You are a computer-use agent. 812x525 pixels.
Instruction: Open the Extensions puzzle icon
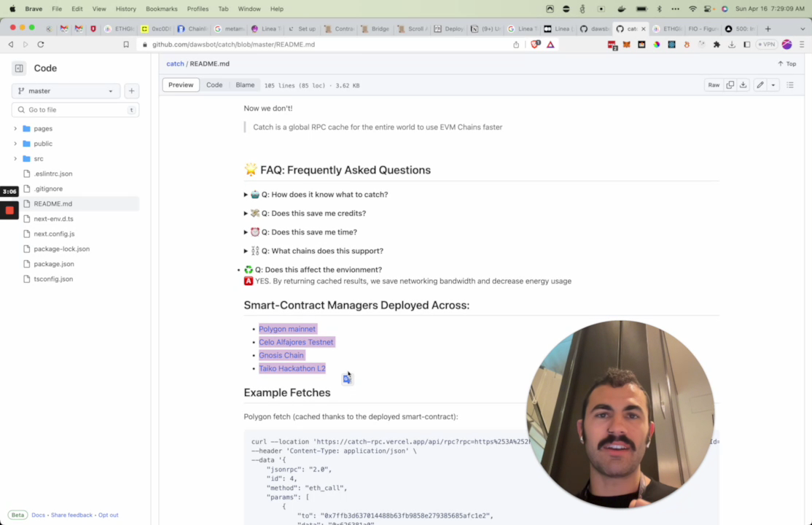[717, 44]
